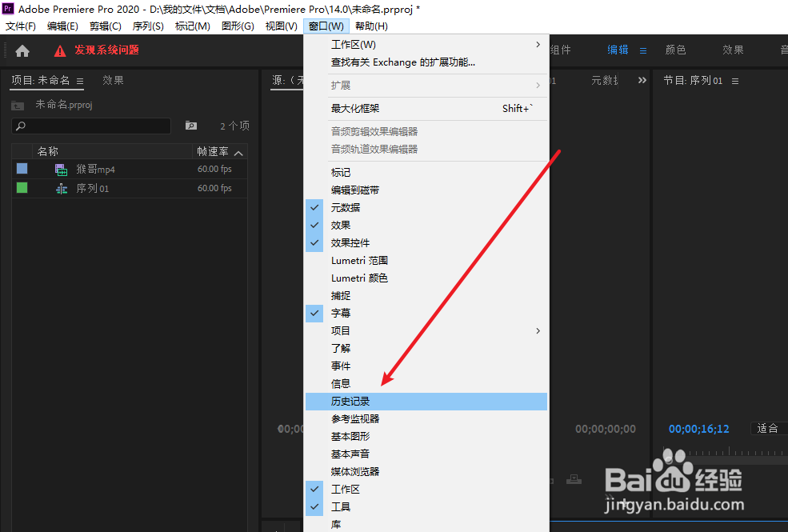Click the Project panel search field
This screenshot has height=532, width=788.
pos(91,126)
